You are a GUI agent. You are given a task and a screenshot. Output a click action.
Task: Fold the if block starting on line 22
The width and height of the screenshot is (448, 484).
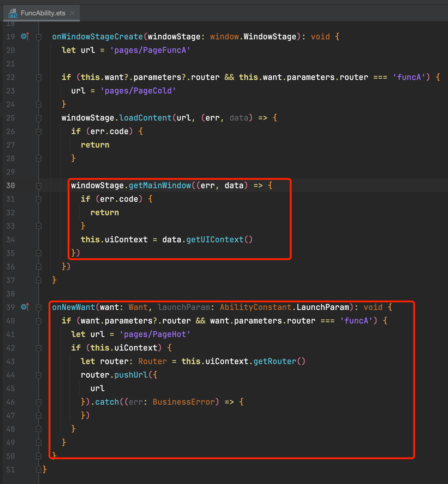point(39,77)
